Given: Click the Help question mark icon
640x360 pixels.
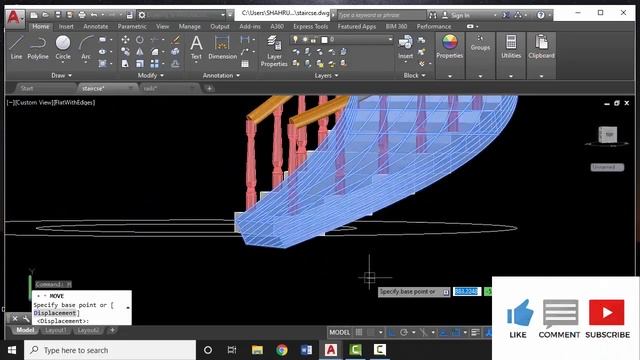Looking at the screenshot, I should 540,15.
